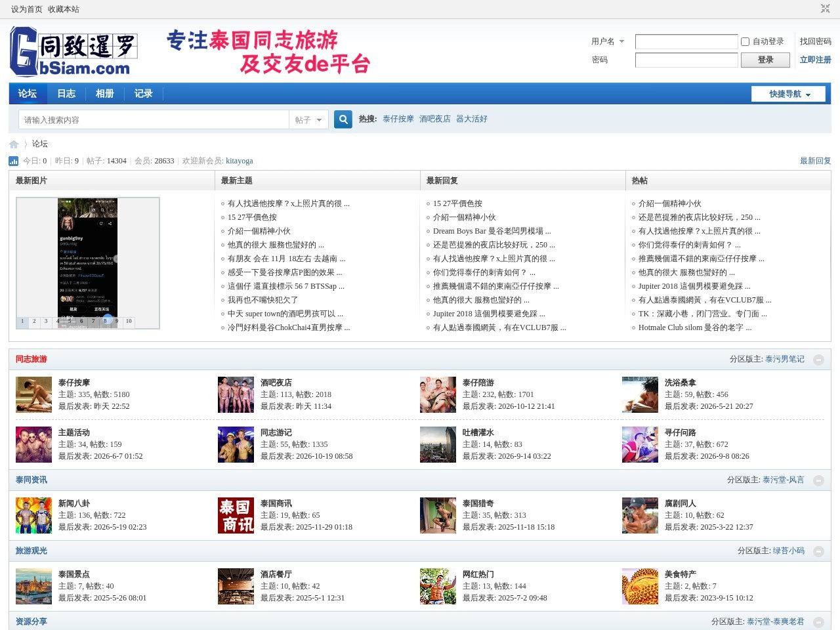Open 新闻八卦 forum icon

pos(34,515)
